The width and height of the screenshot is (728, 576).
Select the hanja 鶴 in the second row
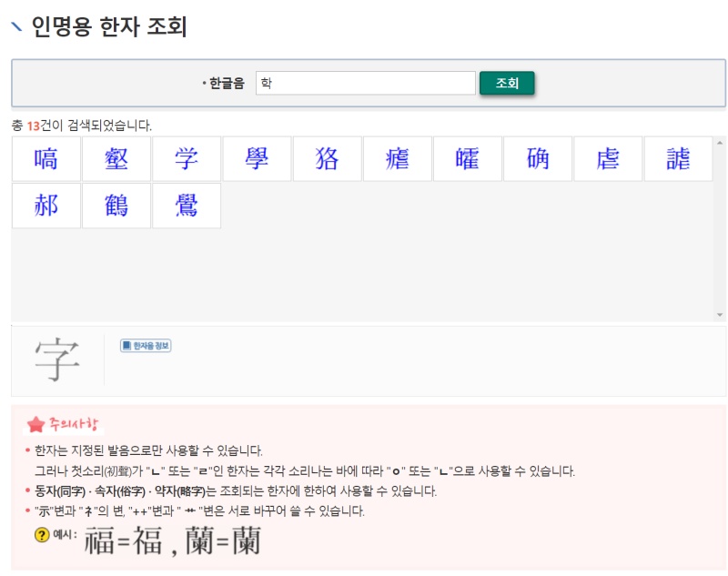[116, 205]
